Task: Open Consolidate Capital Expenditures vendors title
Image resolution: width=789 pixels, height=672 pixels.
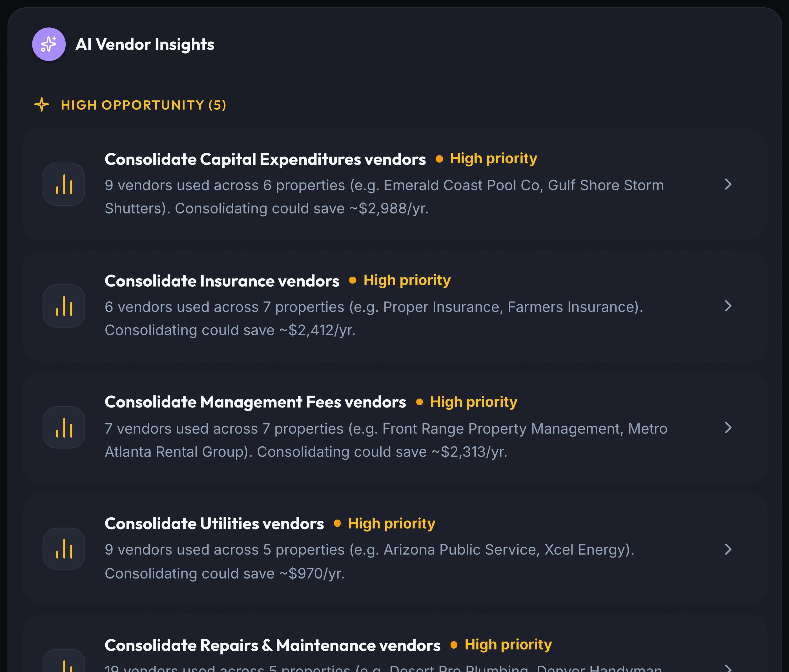Action: click(x=265, y=159)
